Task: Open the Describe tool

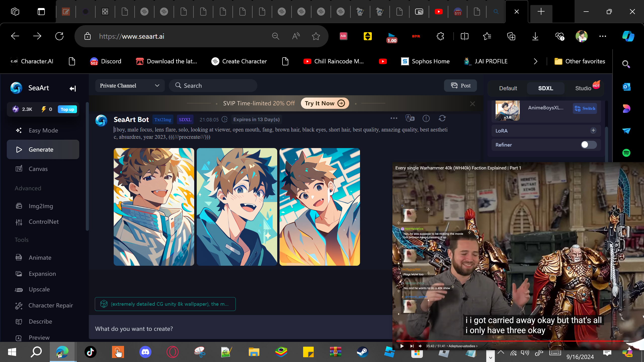Action: tap(43, 322)
